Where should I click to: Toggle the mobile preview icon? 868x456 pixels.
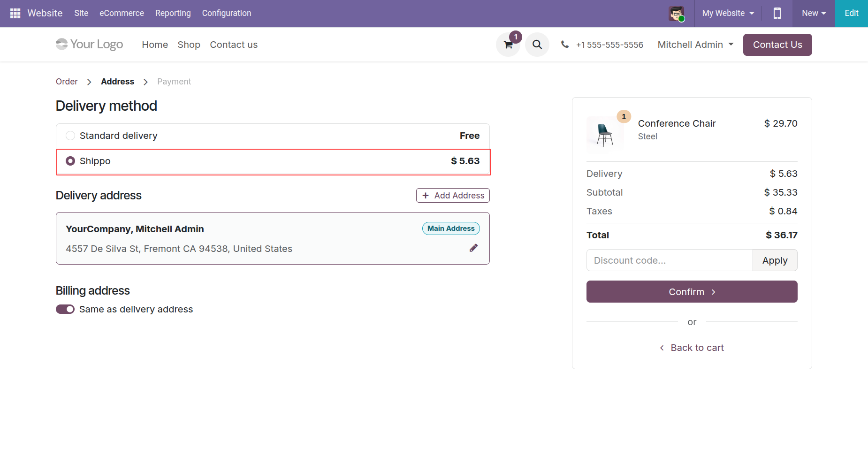pyautogui.click(x=777, y=13)
